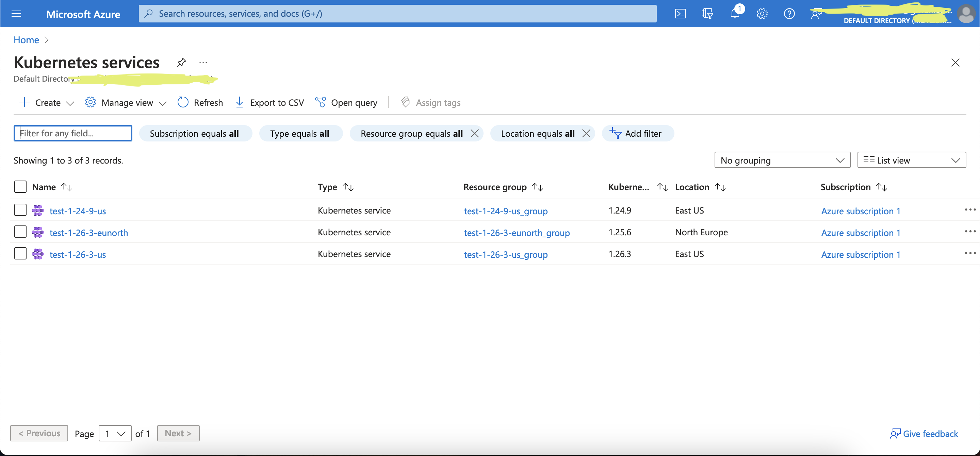Click the Add filter button
Viewport: 980px width, 456px height.
(x=638, y=134)
